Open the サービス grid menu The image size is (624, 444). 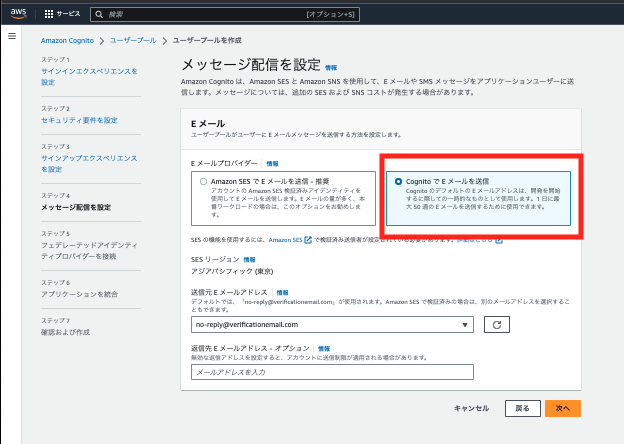tap(62, 14)
